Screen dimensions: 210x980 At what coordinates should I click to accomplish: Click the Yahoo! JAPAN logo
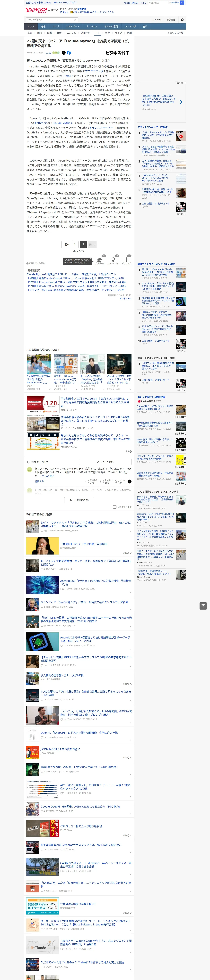(x=36, y=10)
